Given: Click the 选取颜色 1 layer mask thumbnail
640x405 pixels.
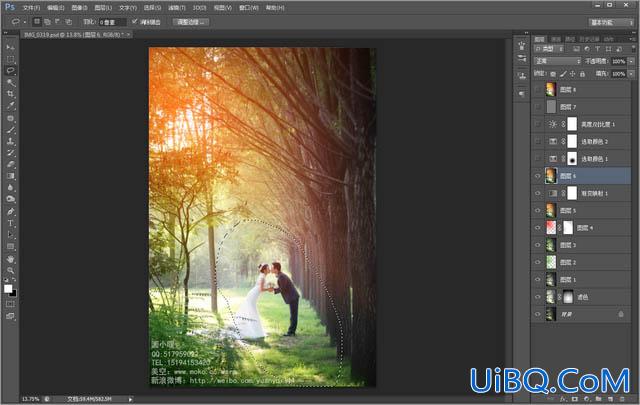Looking at the screenshot, I should pyautogui.click(x=572, y=158).
